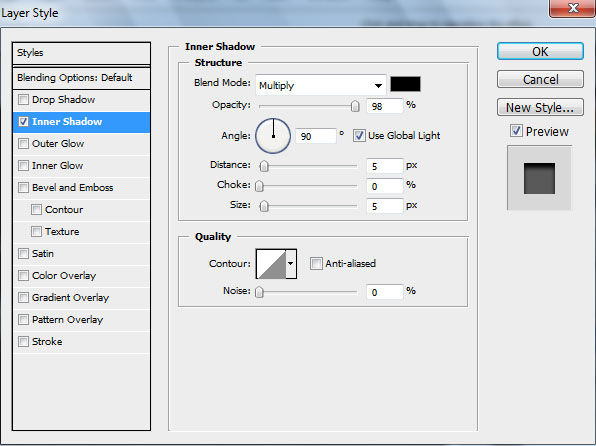
Task: Click the OK button
Action: [540, 51]
